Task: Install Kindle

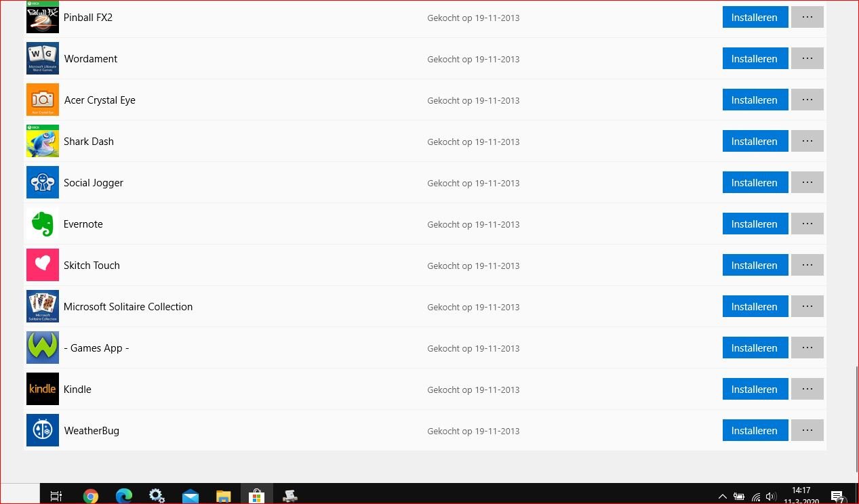Action: (x=755, y=389)
